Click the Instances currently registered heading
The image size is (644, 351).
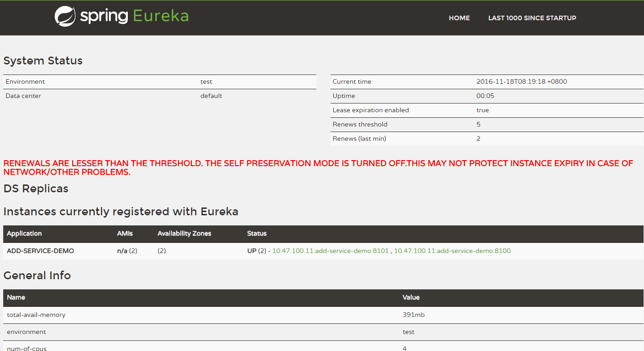click(x=121, y=212)
